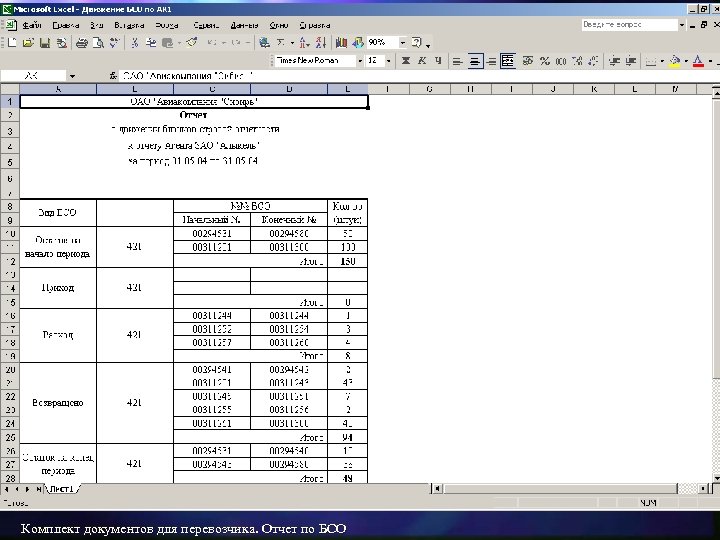Open Print Preview from the toolbar
720x540 pixels.
point(98,43)
